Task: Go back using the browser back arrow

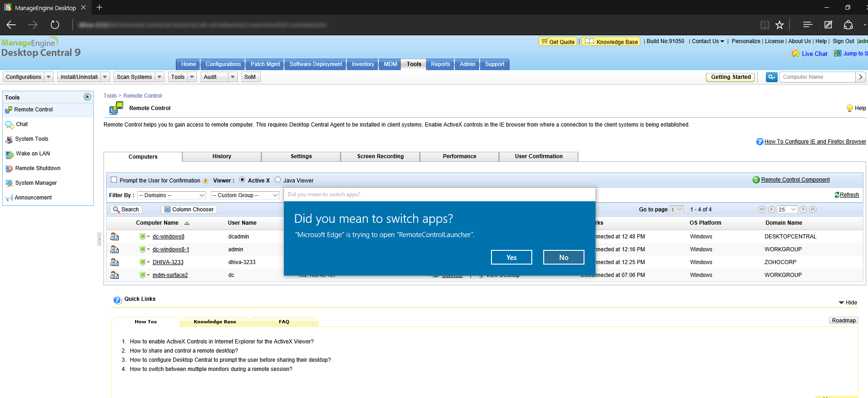Action: (x=11, y=25)
